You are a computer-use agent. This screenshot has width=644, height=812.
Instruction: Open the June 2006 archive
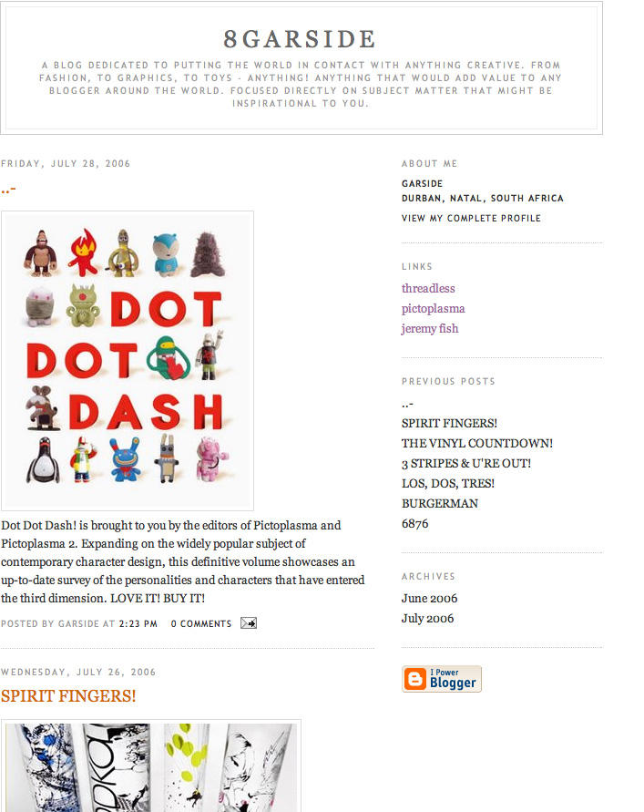click(x=430, y=598)
